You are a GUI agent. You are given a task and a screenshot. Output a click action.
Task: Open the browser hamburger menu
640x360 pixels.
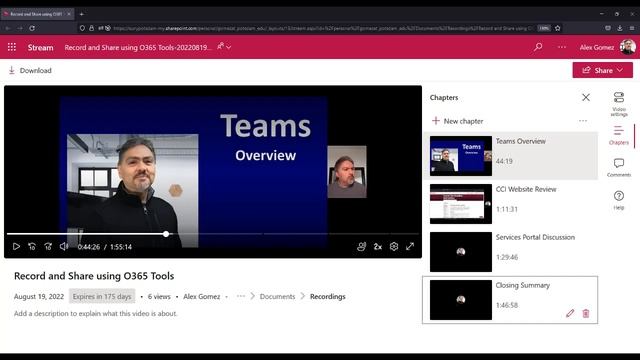tap(632, 28)
